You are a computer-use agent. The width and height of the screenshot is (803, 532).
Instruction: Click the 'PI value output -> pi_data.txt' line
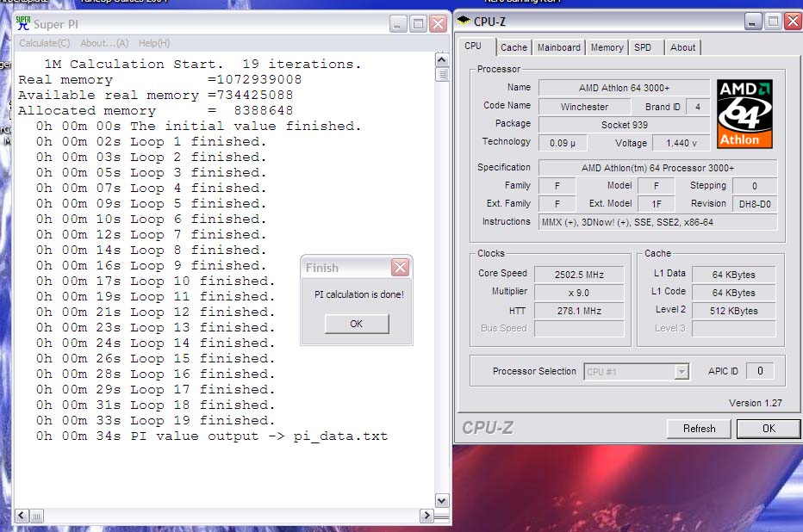[x=211, y=436]
